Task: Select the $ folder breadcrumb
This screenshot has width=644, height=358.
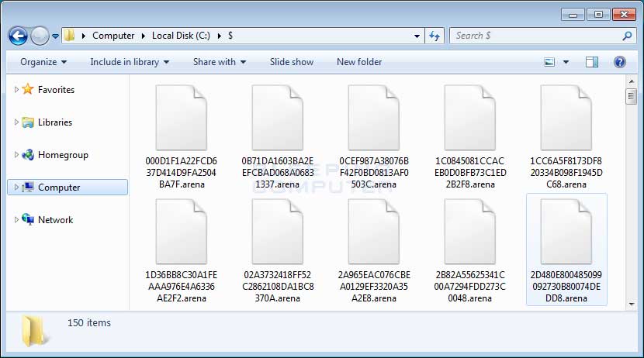Action: (x=230, y=36)
